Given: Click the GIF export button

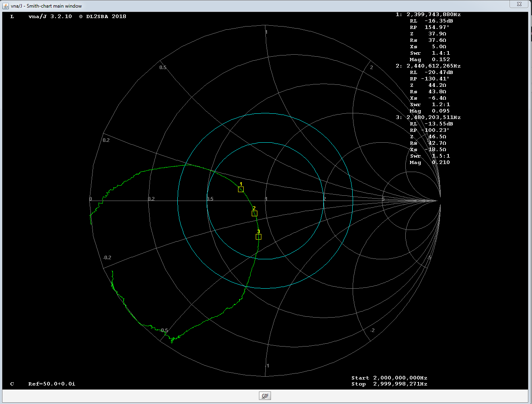Looking at the screenshot, I should [265, 396].
